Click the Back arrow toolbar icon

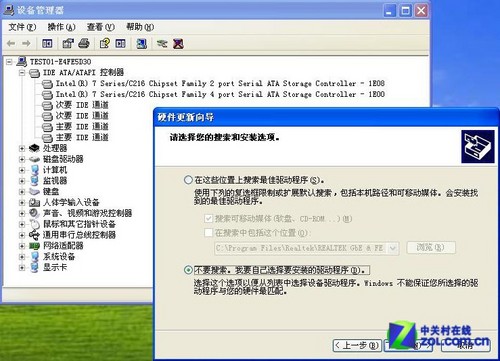[x=11, y=43]
